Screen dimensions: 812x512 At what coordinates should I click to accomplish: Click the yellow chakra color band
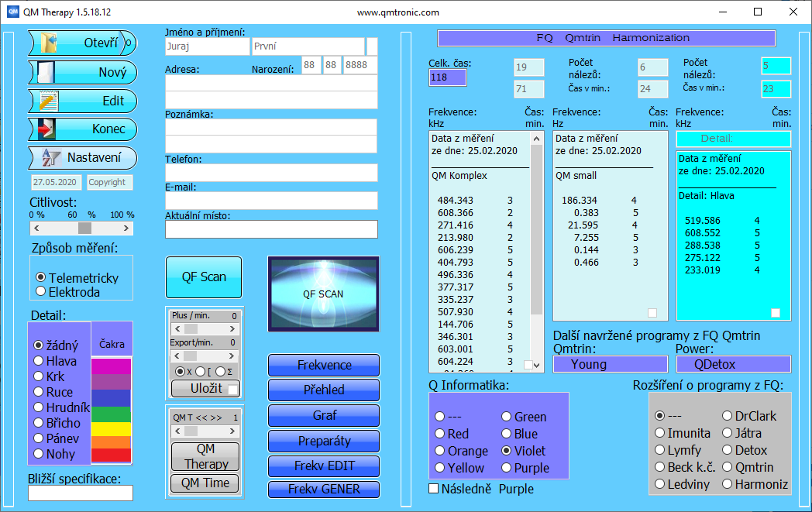click(x=111, y=429)
